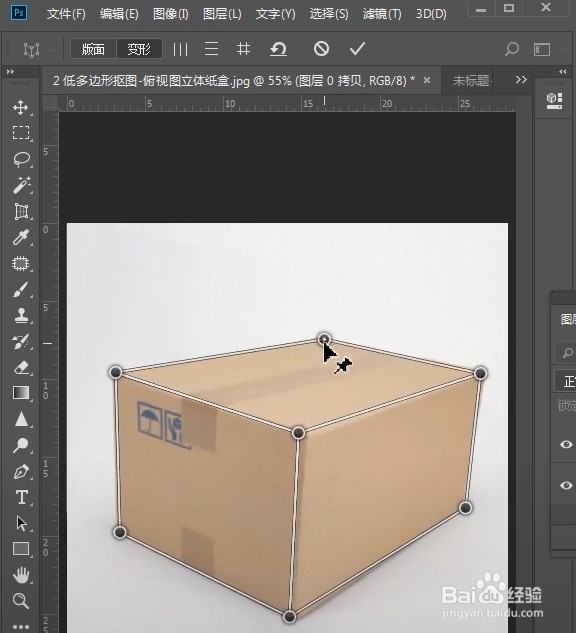This screenshot has width=576, height=633.
Task: Open the 文字(Y) menu
Action: [x=275, y=14]
